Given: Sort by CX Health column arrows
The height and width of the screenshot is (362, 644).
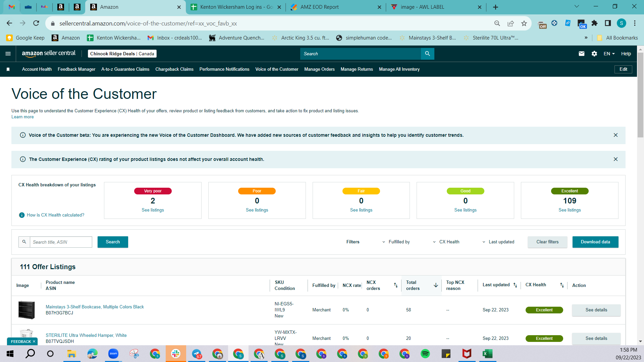Looking at the screenshot, I should pos(562,285).
